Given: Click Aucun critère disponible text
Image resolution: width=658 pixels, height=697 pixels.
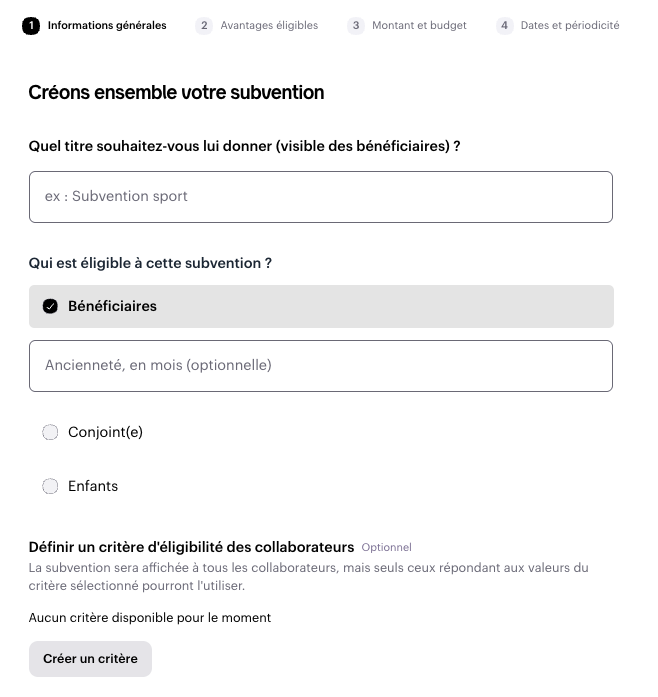Looking at the screenshot, I should click(150, 618).
